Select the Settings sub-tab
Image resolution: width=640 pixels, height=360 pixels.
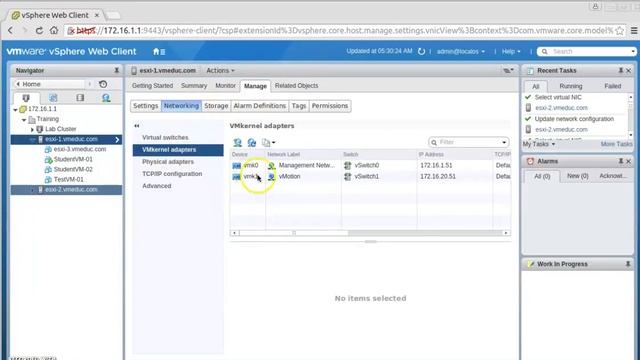pos(145,106)
